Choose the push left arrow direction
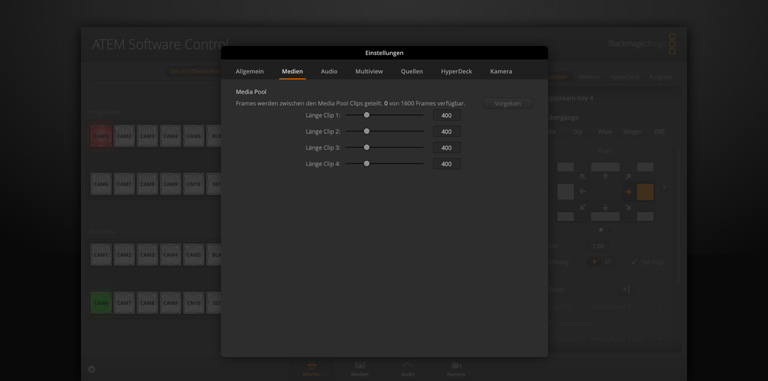 (x=582, y=191)
